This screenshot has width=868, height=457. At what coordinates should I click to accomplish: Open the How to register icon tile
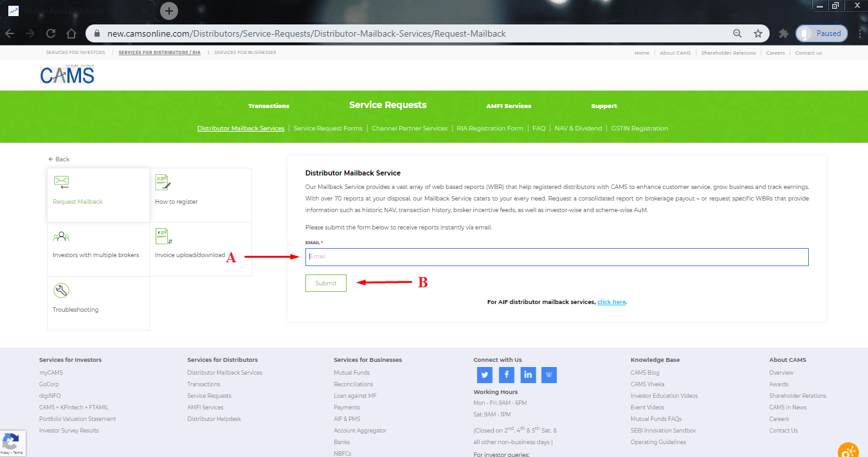pyautogui.click(x=163, y=182)
